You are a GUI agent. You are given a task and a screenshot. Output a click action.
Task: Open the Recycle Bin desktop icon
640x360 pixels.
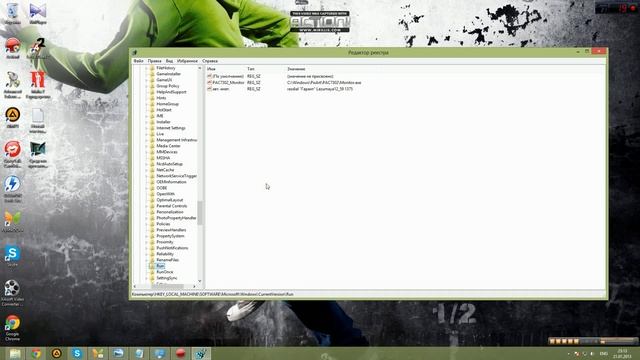coord(12,13)
